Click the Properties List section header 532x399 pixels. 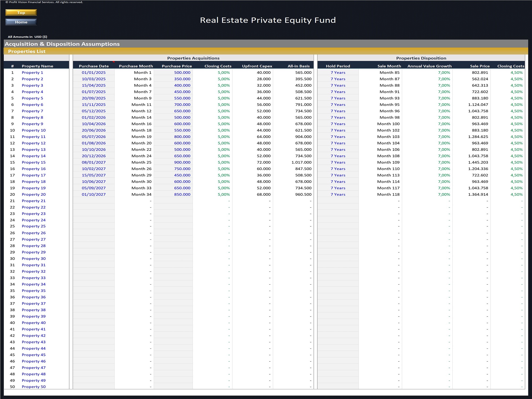coord(27,51)
